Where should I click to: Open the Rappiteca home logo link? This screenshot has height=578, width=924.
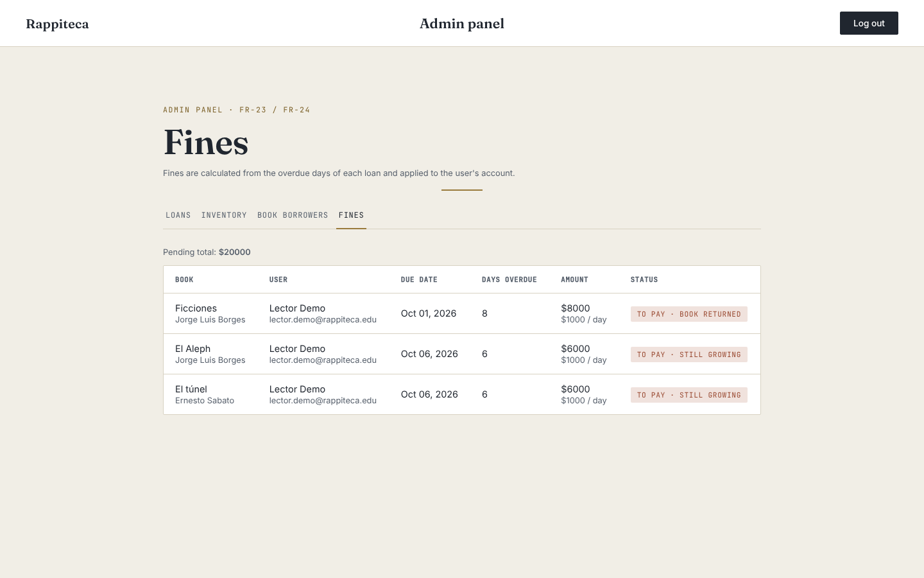57,24
